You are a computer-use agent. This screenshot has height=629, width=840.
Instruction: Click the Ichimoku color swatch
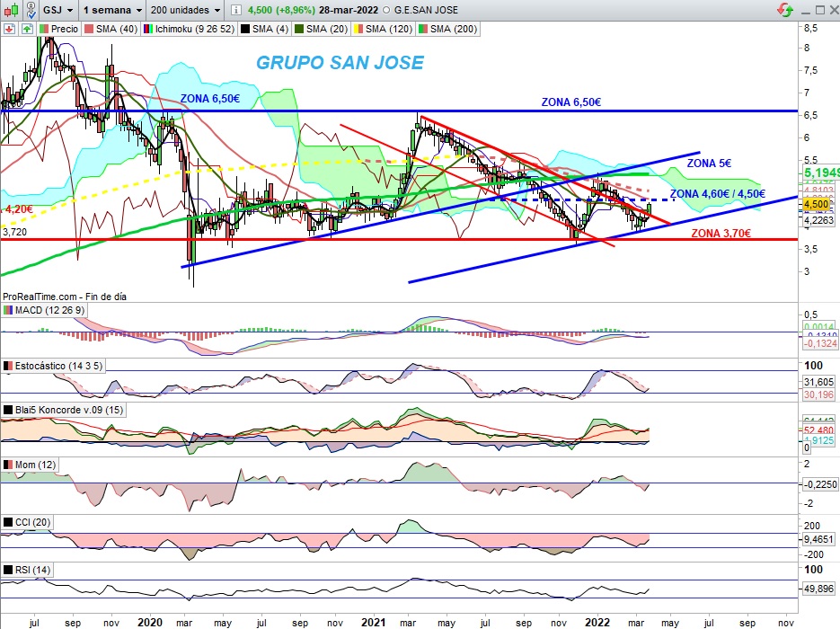pos(148,29)
